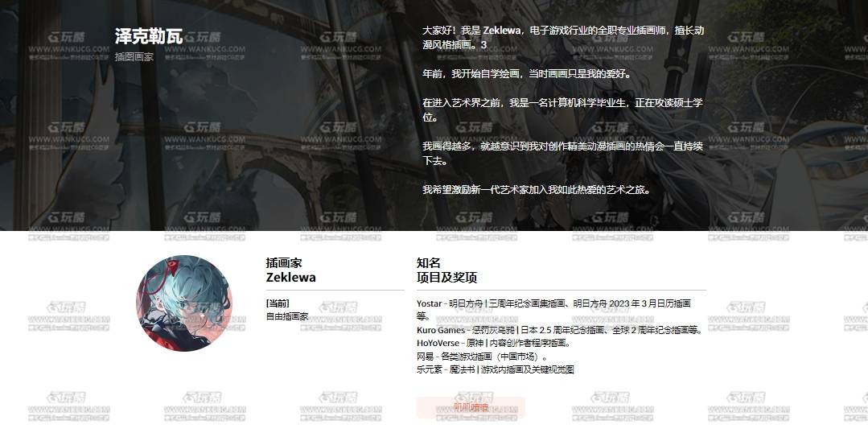This screenshot has width=868, height=433.
Task: Click the line 我希望激励新一代艺术家
Action: coord(536,189)
